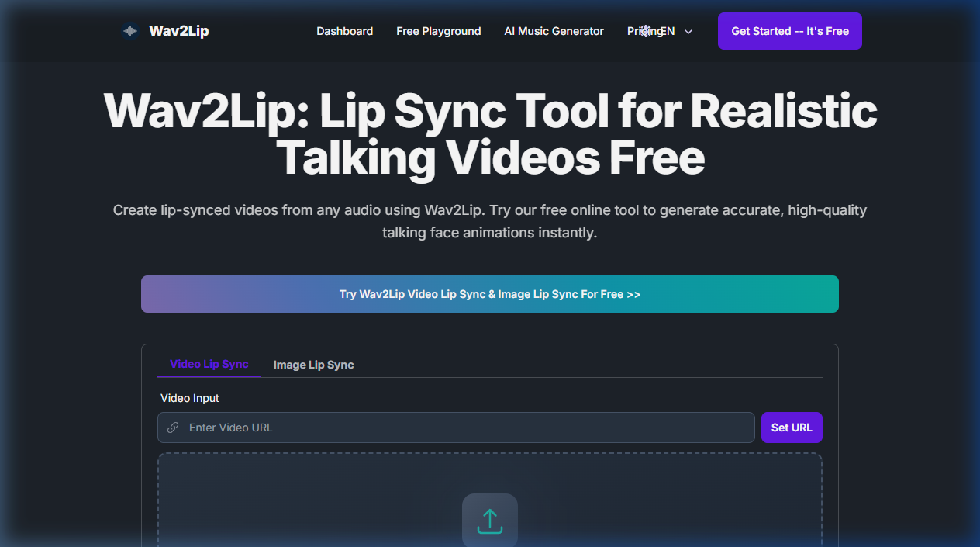Open the Pricing page from the navbar
The height and width of the screenshot is (547, 980).
[634, 31]
